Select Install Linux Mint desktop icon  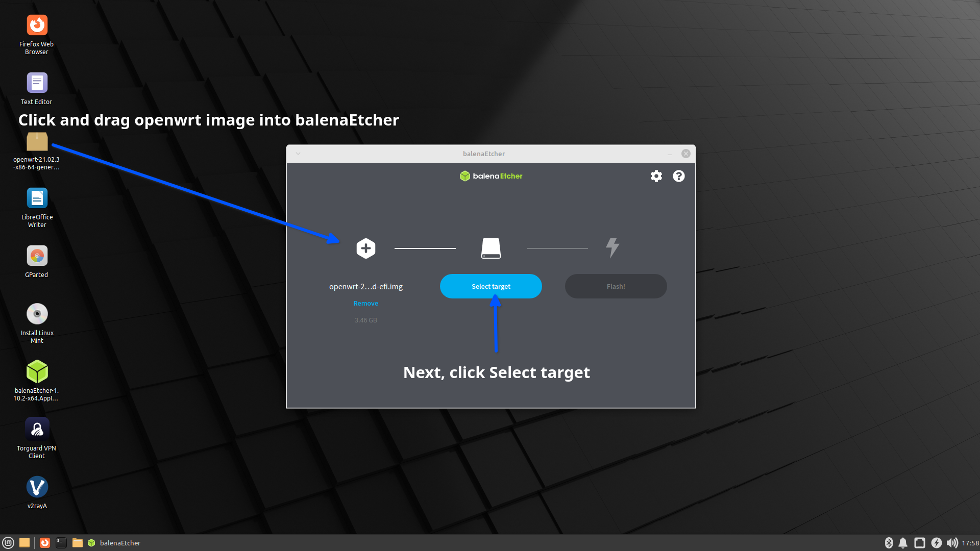(x=37, y=323)
